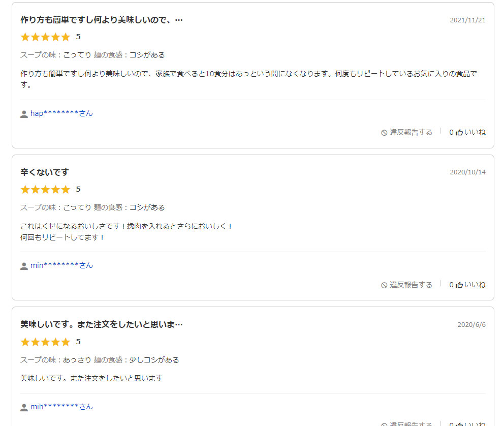Click user avatar icon next to mih********
Viewport: 504px width, 426px height.
pyautogui.click(x=24, y=407)
